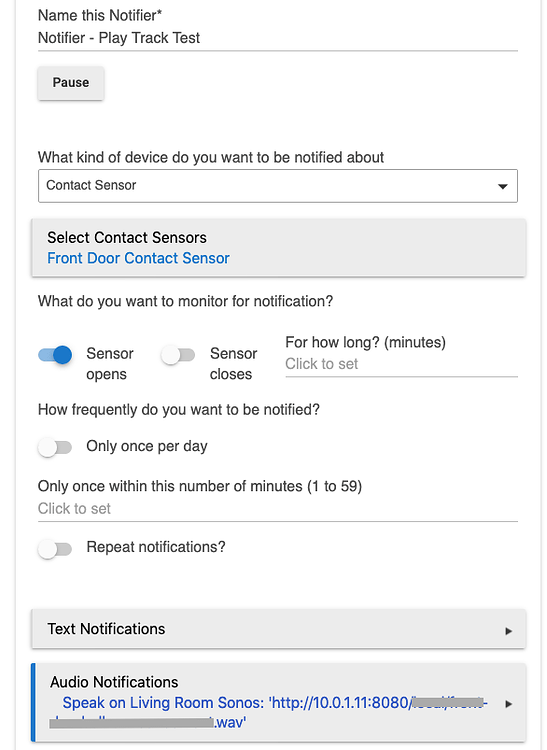Click the Front Door Contact Sensor link

click(138, 258)
